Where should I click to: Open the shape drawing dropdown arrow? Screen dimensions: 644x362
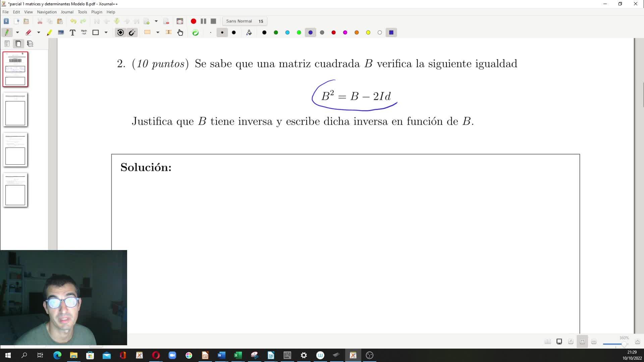tap(106, 33)
